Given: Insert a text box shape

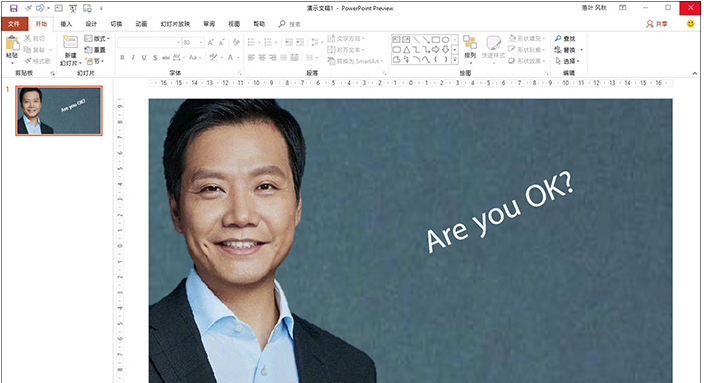Looking at the screenshot, I should point(396,40).
